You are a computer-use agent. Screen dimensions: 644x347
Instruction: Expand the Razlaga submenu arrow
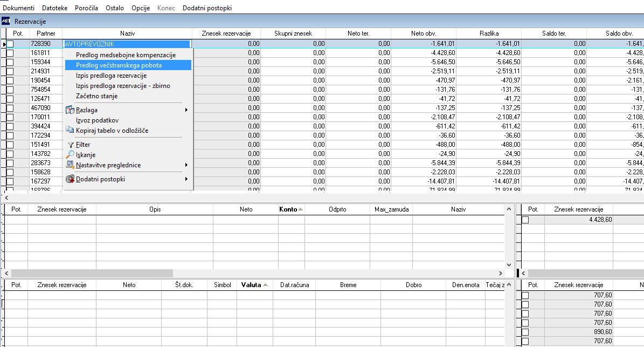pos(186,110)
